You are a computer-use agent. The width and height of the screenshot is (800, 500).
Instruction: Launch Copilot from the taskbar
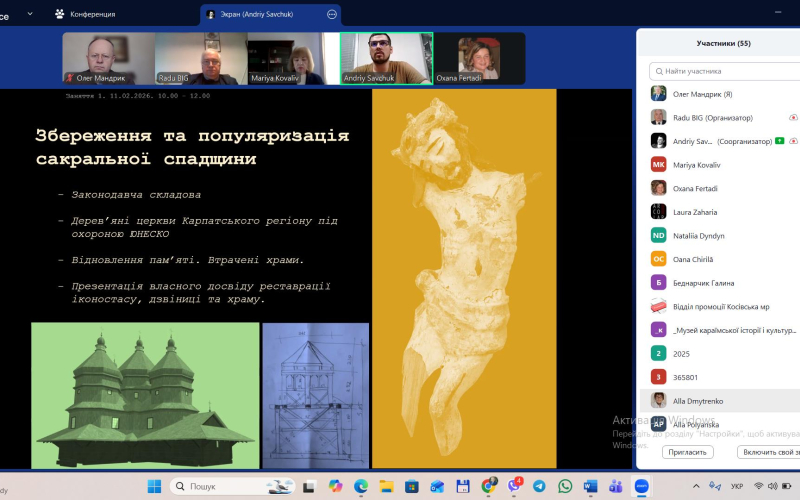point(335,486)
